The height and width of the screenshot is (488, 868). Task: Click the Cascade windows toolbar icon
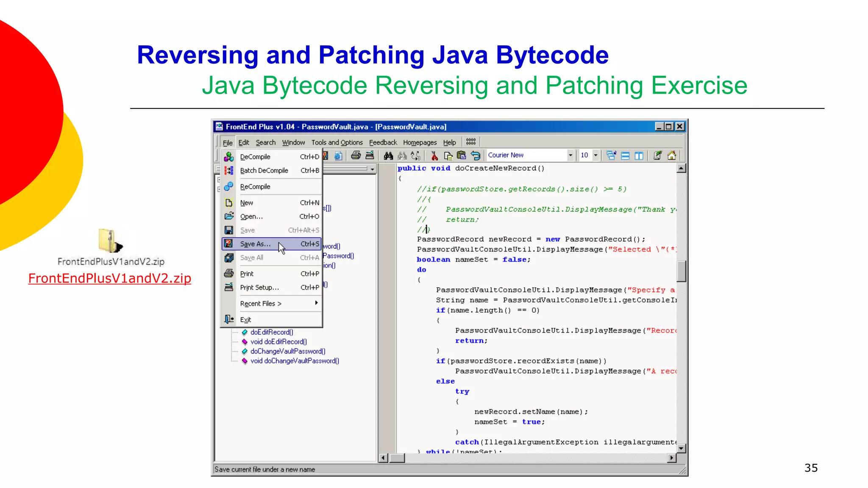click(x=611, y=155)
